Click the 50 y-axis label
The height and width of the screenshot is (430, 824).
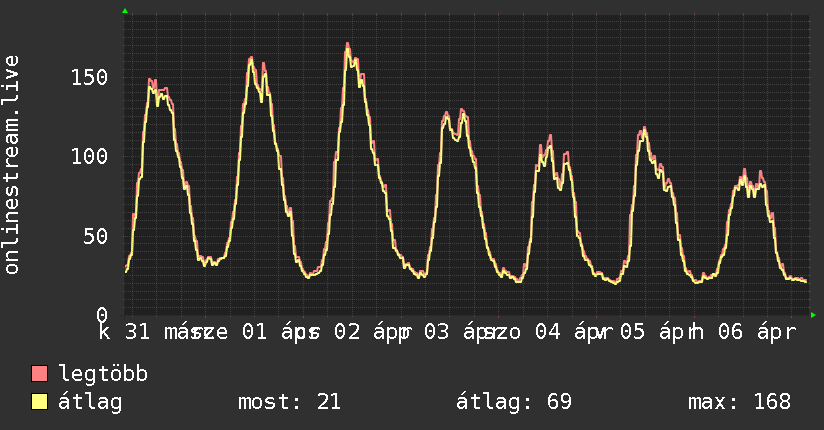[98, 236]
